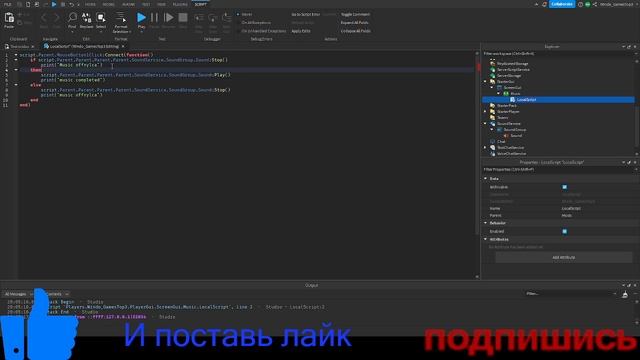640x360 pixels.
Task: Select the SCRIPT ribbon tab
Action: tap(200, 4)
